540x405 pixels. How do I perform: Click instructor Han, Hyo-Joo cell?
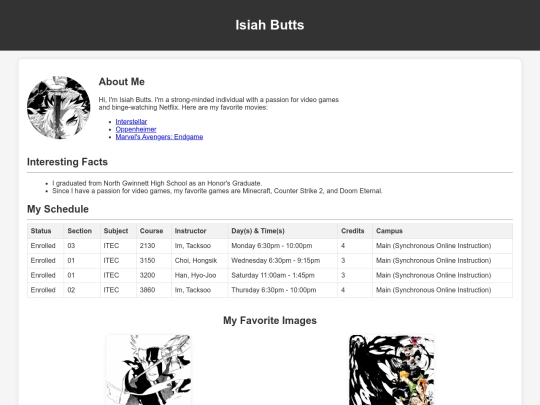point(199,276)
